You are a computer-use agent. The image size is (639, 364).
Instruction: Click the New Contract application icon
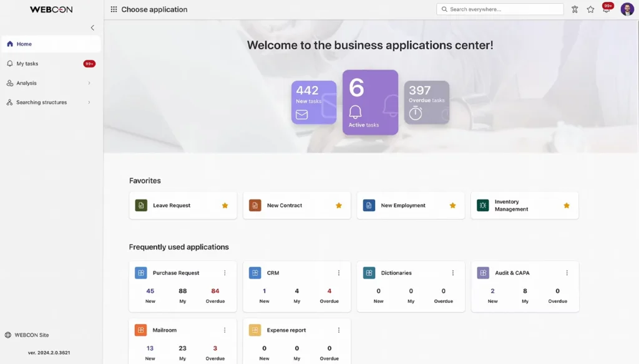(x=255, y=204)
